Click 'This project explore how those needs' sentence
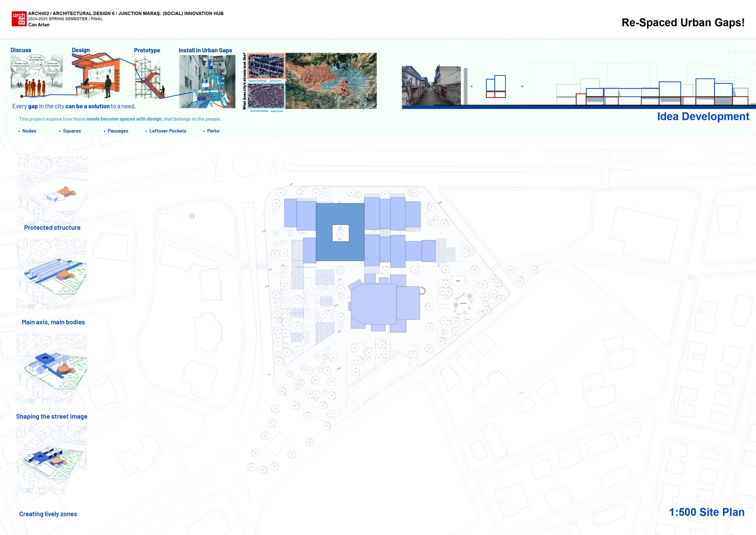756x535 pixels. [x=120, y=119]
